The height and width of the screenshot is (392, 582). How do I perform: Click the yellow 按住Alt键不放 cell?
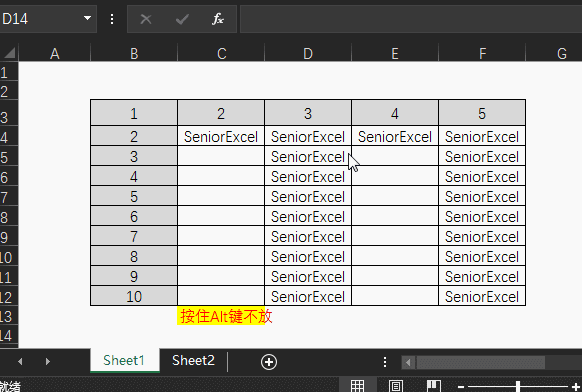221,316
